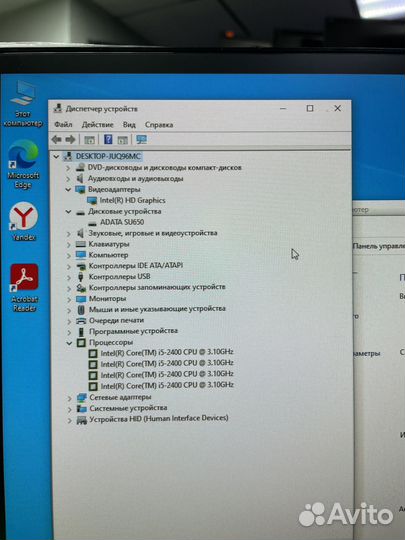Expand Системные устройства category

(70, 409)
